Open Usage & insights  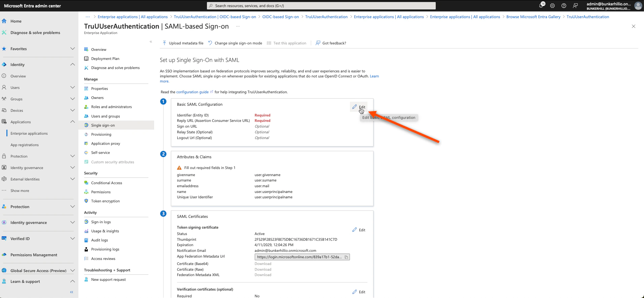click(105, 231)
